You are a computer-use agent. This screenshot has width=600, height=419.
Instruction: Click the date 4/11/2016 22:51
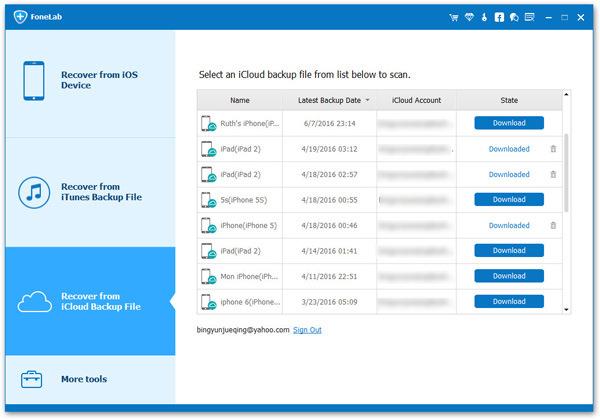click(329, 276)
